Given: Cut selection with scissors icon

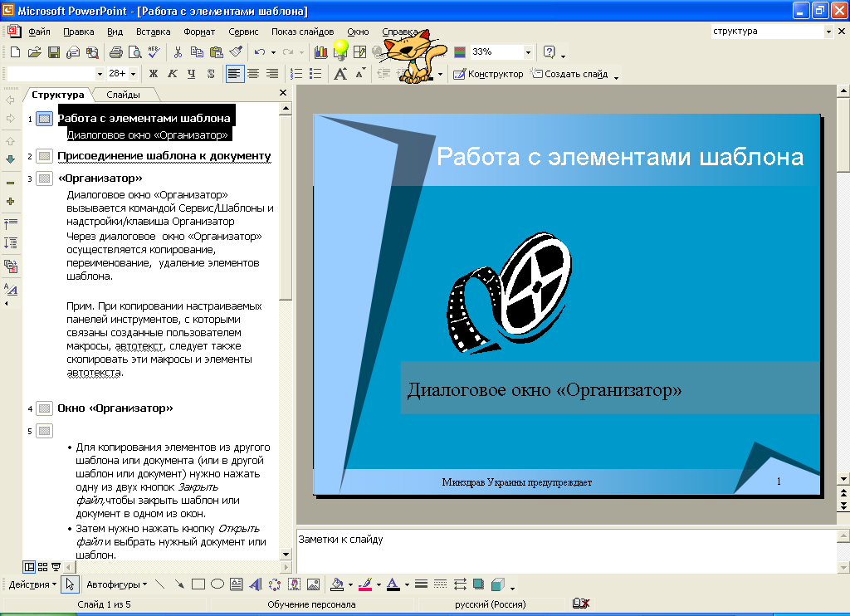Looking at the screenshot, I should tap(178, 52).
